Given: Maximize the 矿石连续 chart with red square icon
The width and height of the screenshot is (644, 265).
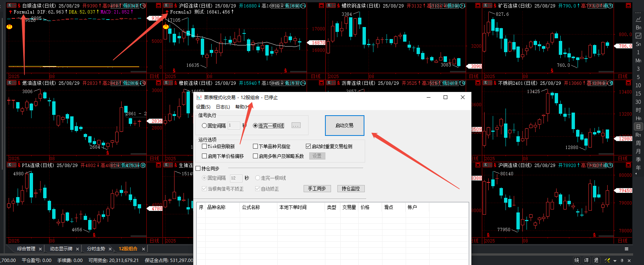Looking at the screenshot, I should pyautogui.click(x=628, y=6).
